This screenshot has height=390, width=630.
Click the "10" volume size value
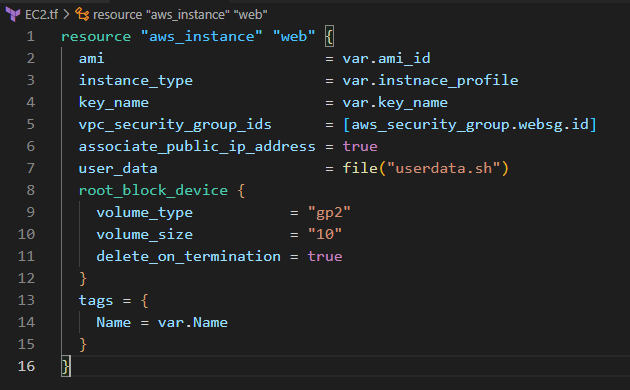tap(325, 234)
